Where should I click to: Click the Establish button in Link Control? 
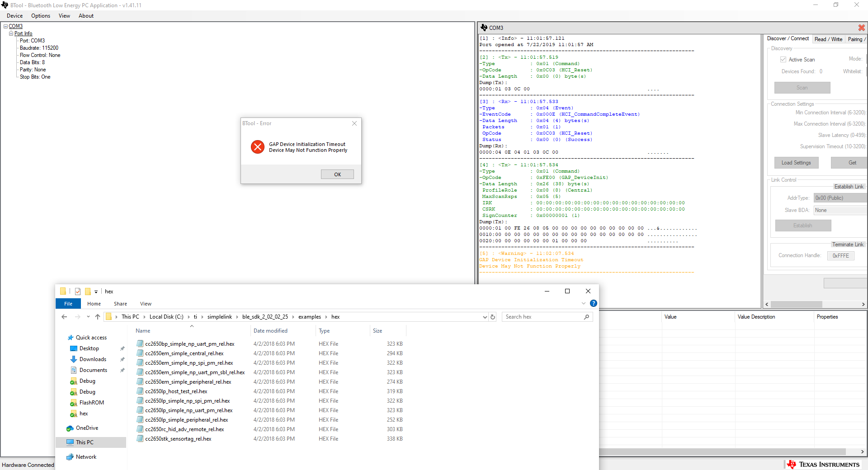coord(803,226)
